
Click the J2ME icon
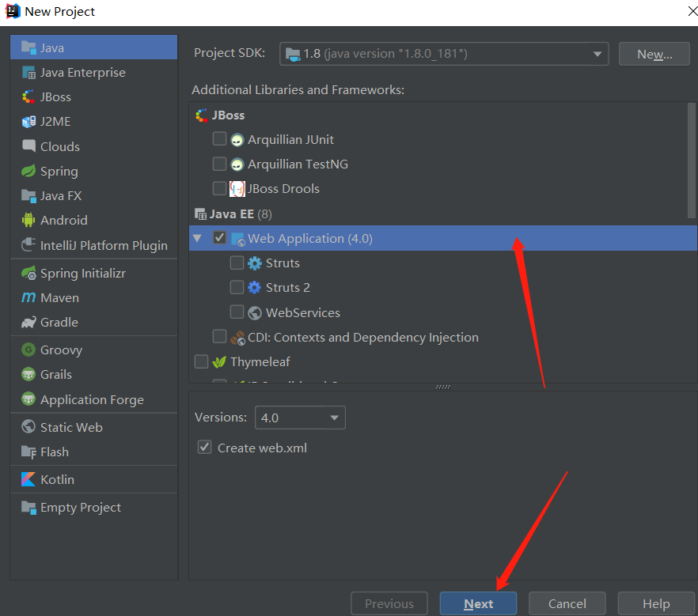pyautogui.click(x=28, y=122)
